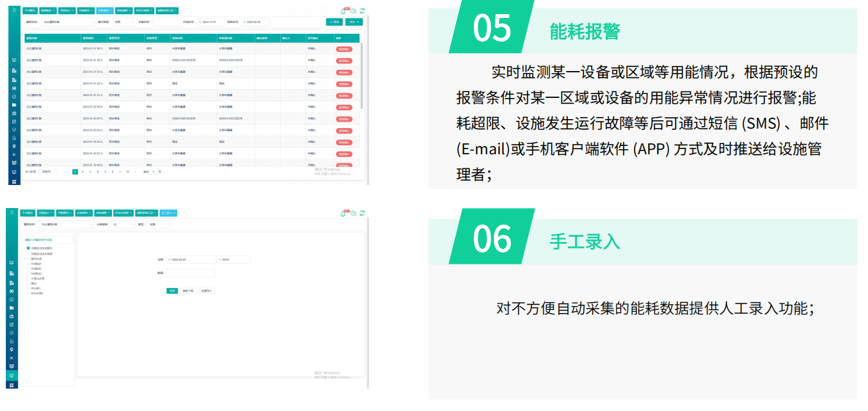Open the shield sidebar icon on alarm list screen
This screenshot has height=411, width=868.
click(x=14, y=129)
